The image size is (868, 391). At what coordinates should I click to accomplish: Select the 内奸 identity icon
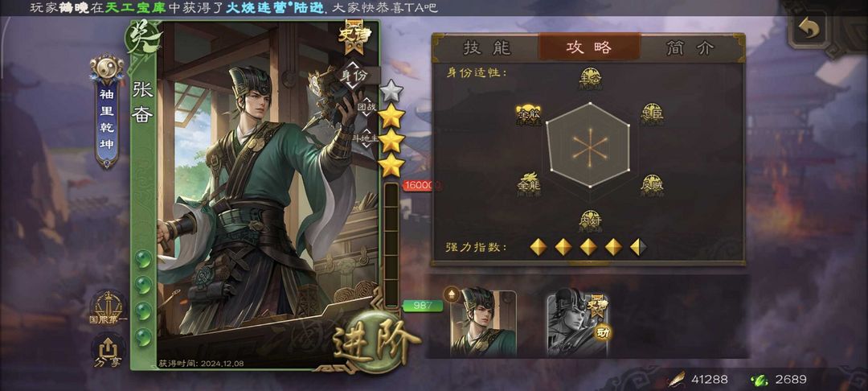(x=590, y=221)
